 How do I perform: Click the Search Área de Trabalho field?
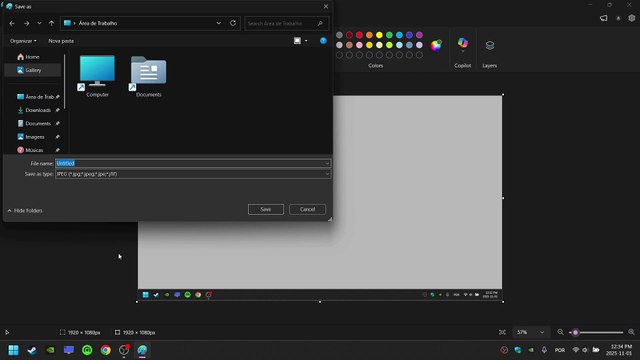click(x=286, y=23)
